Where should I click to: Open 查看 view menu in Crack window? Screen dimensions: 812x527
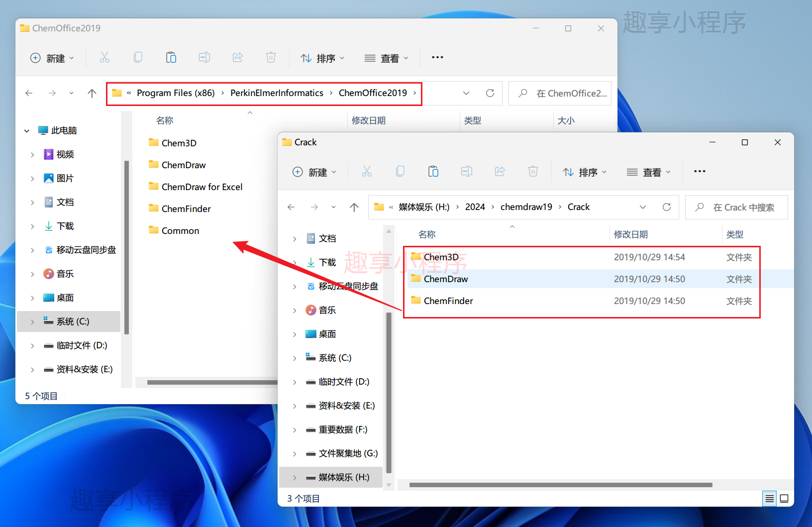[649, 172]
